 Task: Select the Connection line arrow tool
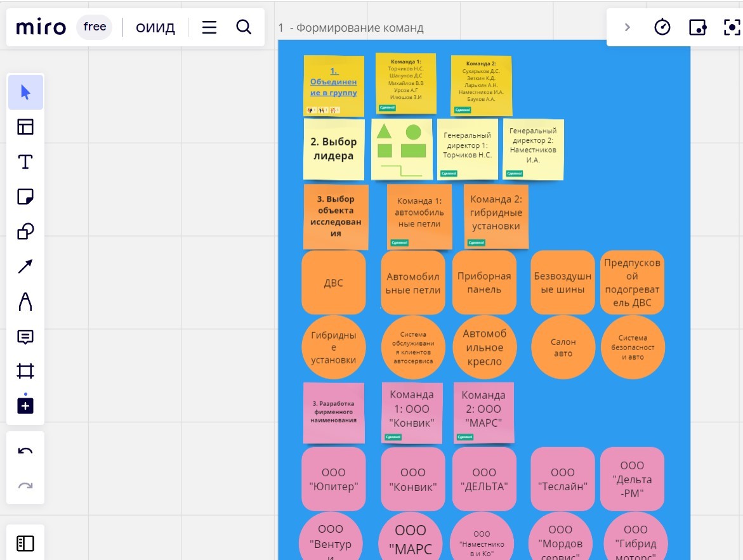[25, 266]
